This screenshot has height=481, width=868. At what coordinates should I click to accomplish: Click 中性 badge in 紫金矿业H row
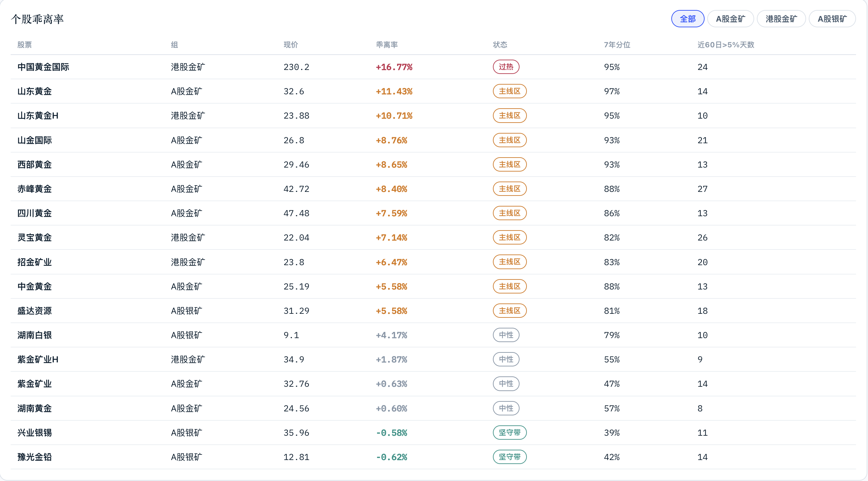tap(506, 359)
